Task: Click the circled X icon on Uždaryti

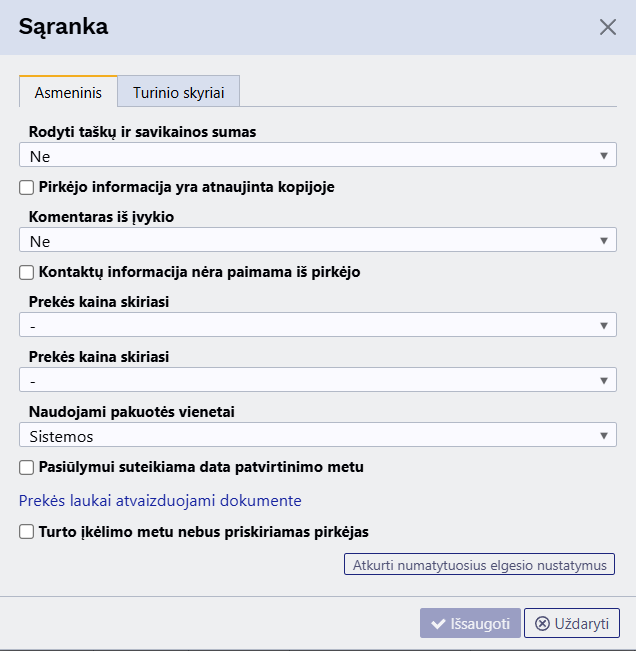Action: click(x=542, y=624)
